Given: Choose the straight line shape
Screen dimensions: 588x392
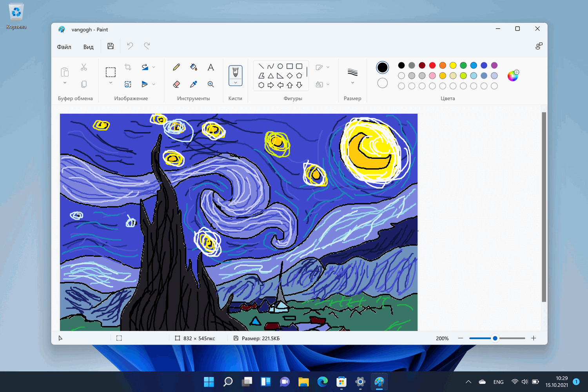Looking at the screenshot, I should [261, 66].
